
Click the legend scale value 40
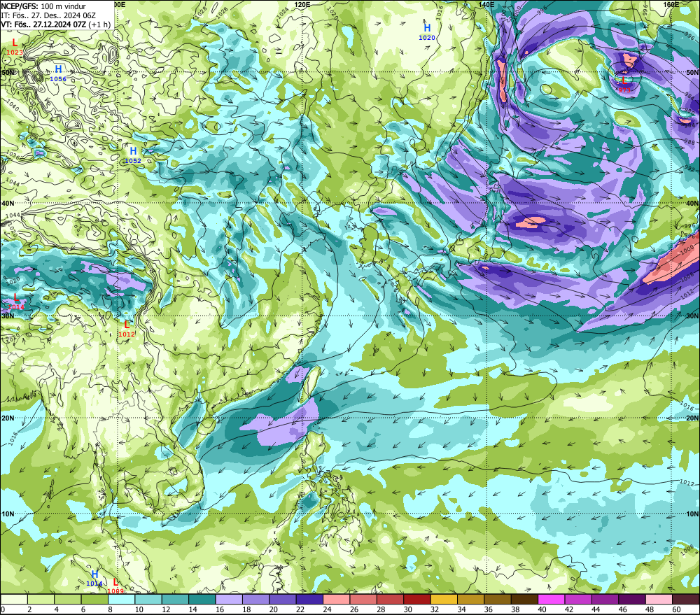542,609
